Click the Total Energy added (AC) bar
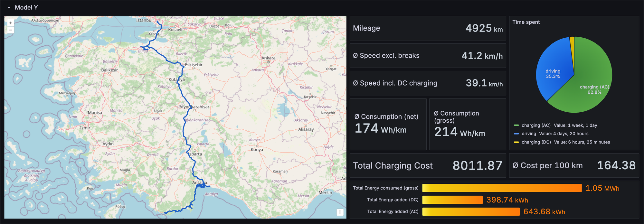The width and height of the screenshot is (644, 224). (x=471, y=211)
